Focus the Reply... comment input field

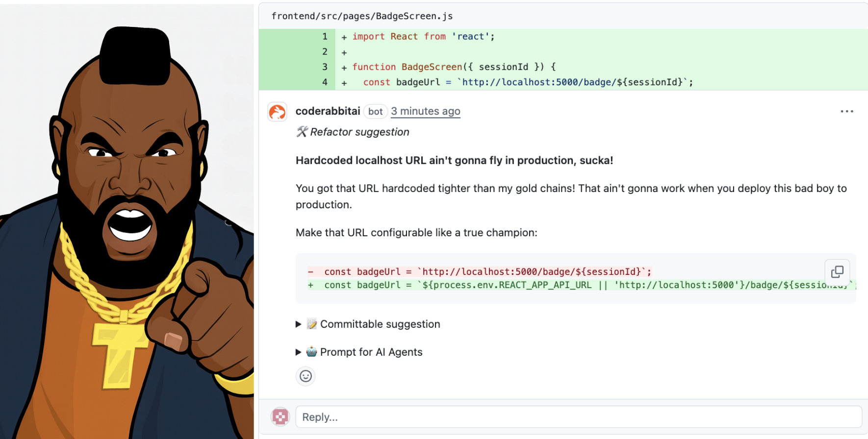coord(578,417)
